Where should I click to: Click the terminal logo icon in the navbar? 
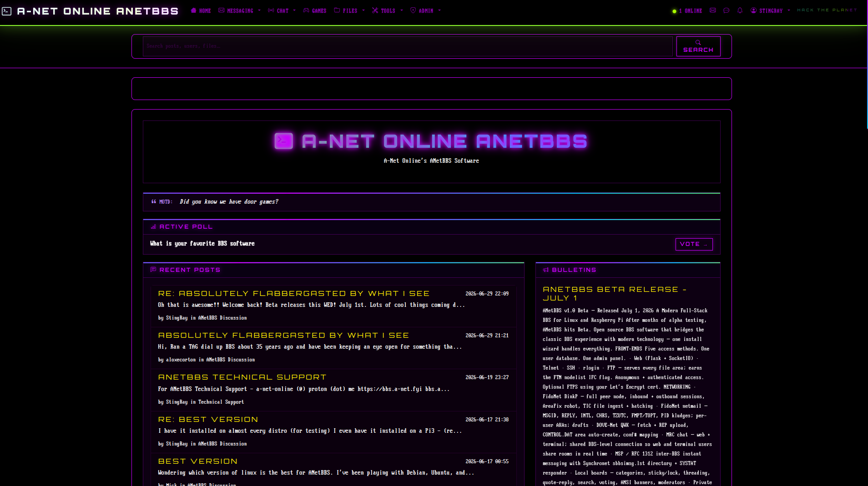[7, 11]
